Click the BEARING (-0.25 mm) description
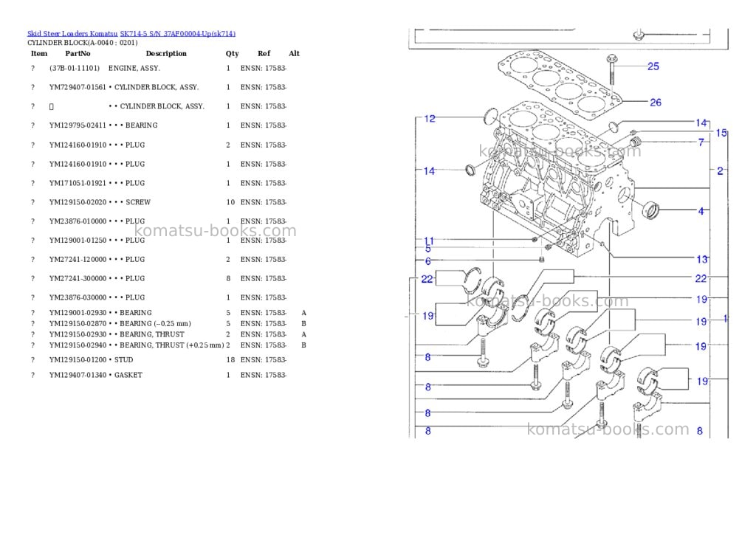Viewport: 756px width, 535px height. click(x=155, y=324)
